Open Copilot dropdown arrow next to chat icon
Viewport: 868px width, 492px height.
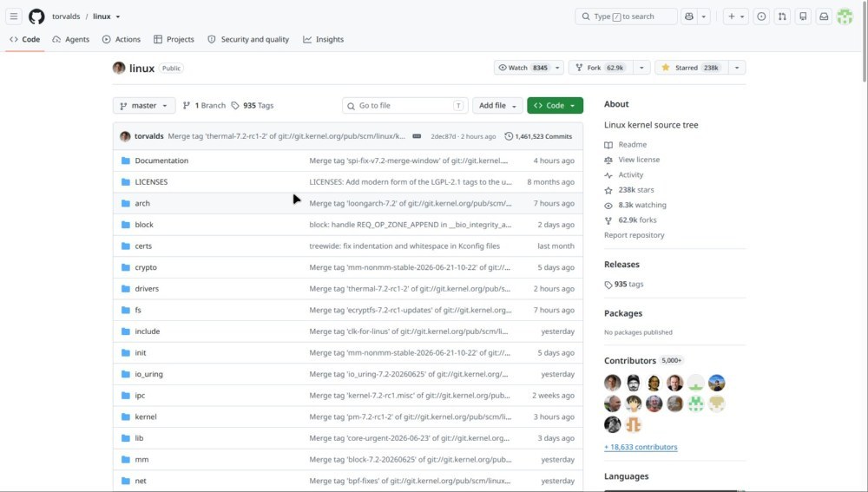coord(704,16)
